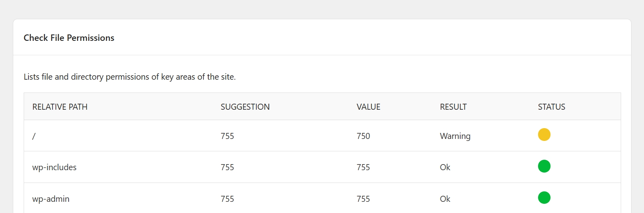Select the wp-includes path cell
This screenshot has height=213, width=644.
(x=55, y=167)
